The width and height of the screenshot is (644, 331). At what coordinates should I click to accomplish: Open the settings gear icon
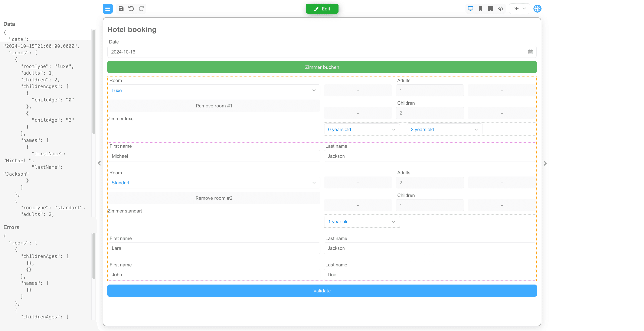pos(537,9)
